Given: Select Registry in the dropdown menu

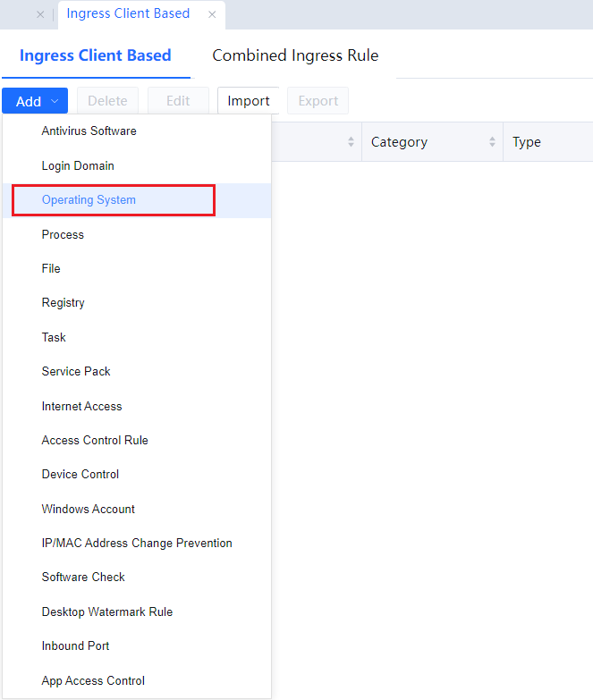Looking at the screenshot, I should click(63, 303).
